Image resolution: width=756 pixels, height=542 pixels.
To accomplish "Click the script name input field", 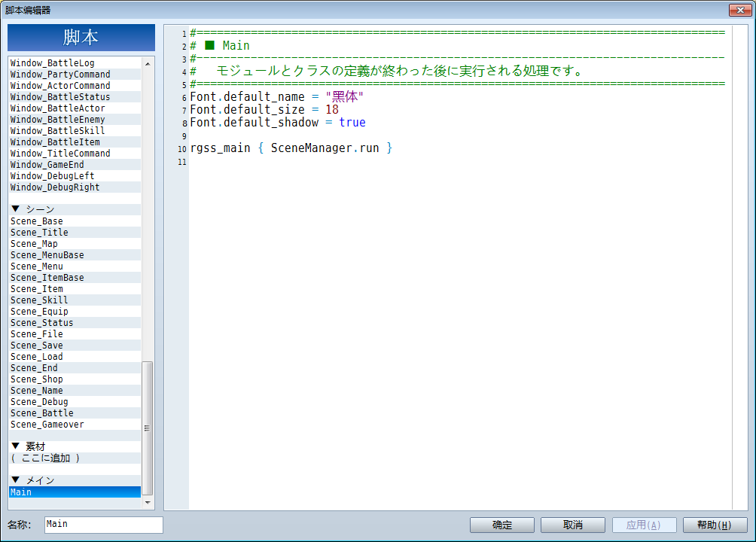I will tap(104, 525).
